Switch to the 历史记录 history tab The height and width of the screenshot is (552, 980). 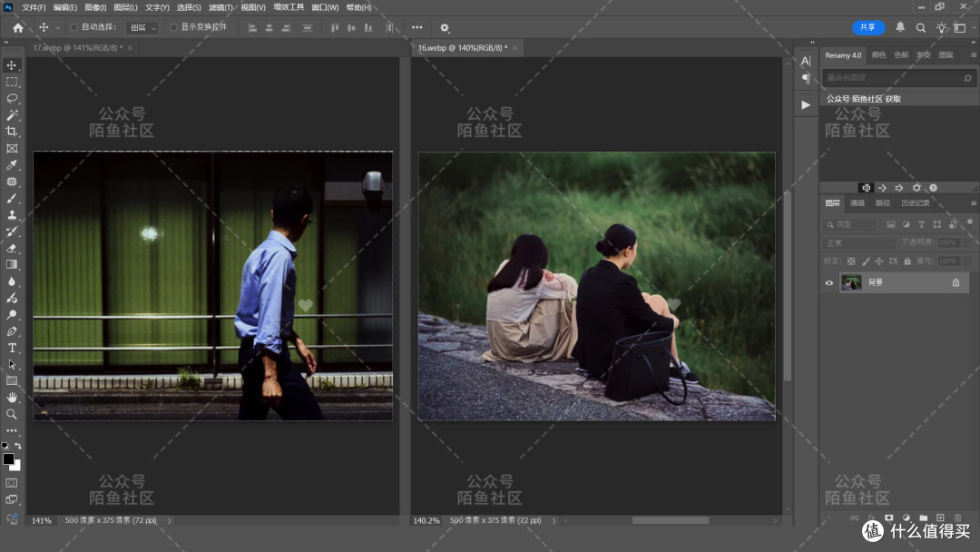pyautogui.click(x=915, y=203)
